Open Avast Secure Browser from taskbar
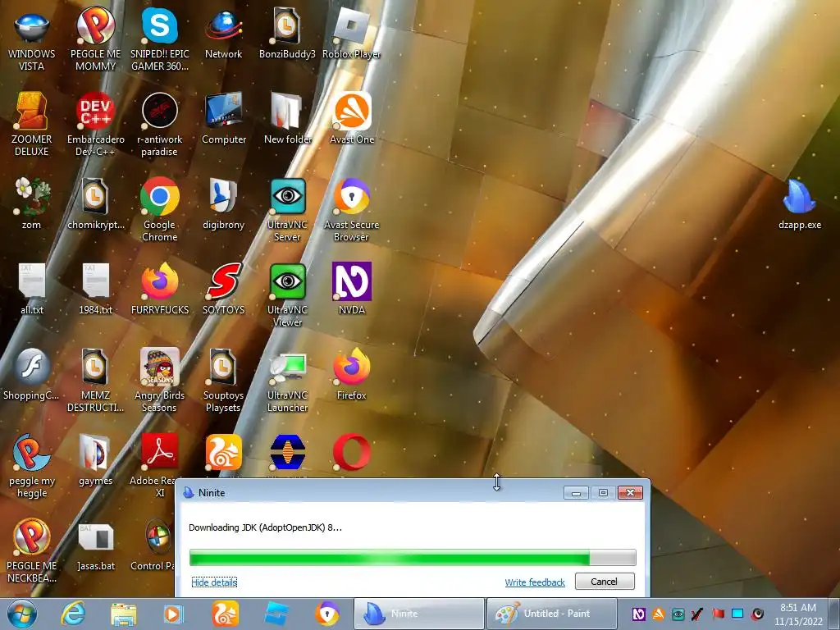 pos(326,614)
